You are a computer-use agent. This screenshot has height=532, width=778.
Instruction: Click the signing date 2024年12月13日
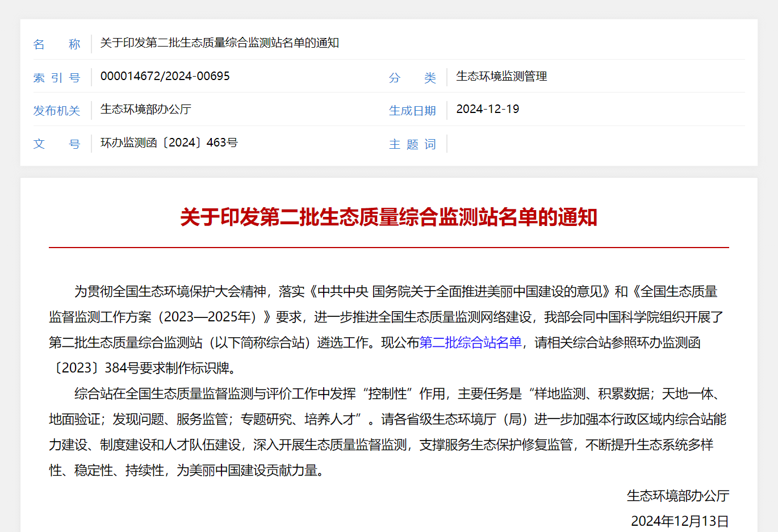click(x=679, y=521)
